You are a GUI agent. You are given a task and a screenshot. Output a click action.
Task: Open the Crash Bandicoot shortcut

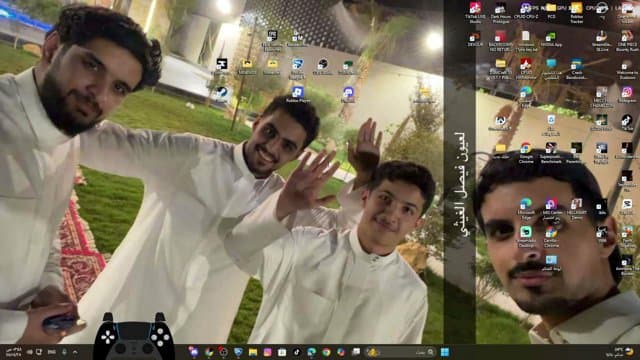[x=576, y=69]
